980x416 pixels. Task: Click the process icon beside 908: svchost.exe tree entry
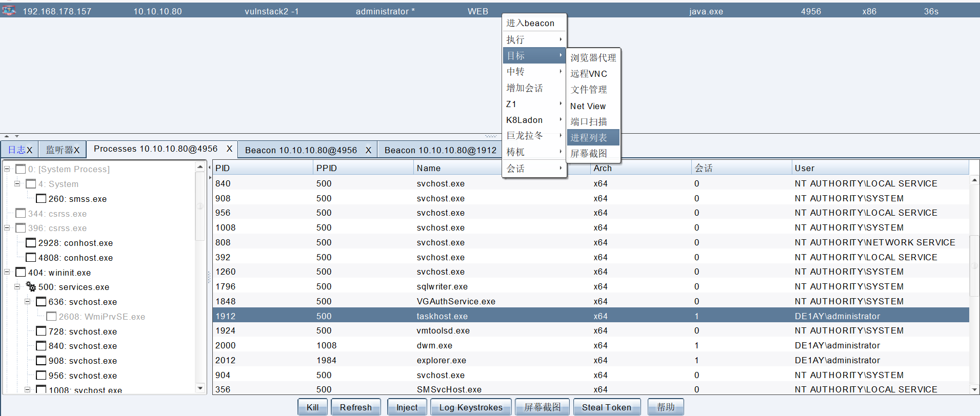click(41, 361)
